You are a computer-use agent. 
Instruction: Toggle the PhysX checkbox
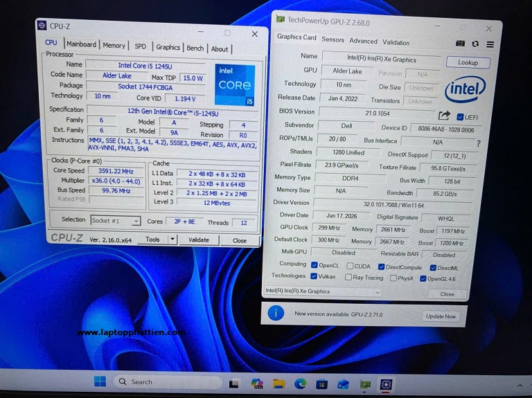click(x=393, y=278)
